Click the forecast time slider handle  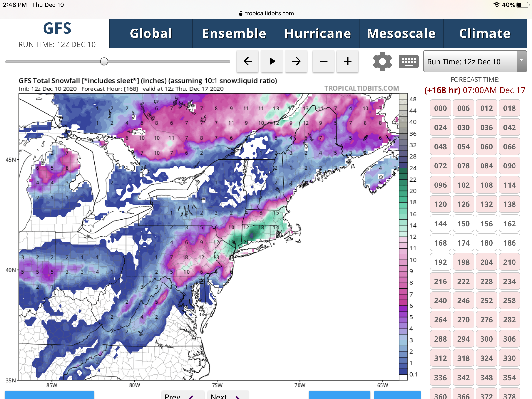tap(104, 61)
